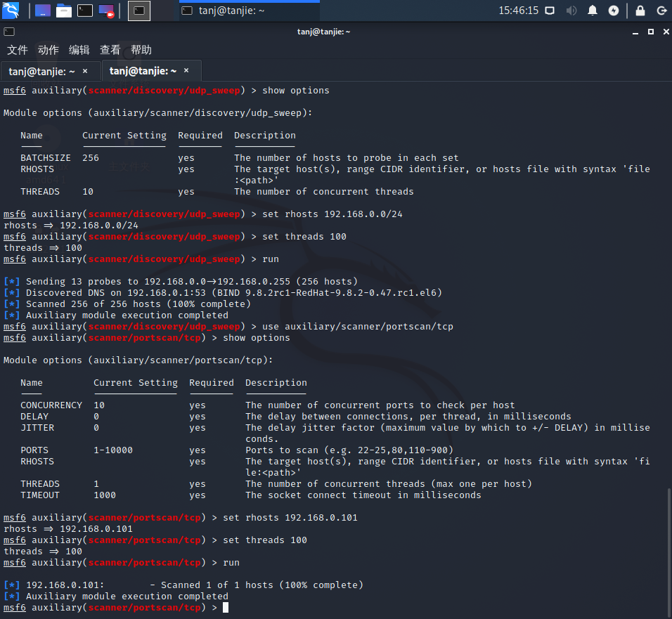
Task: Switch to the tanj@tanjie taskbar window button
Action: pyautogui.click(x=249, y=11)
